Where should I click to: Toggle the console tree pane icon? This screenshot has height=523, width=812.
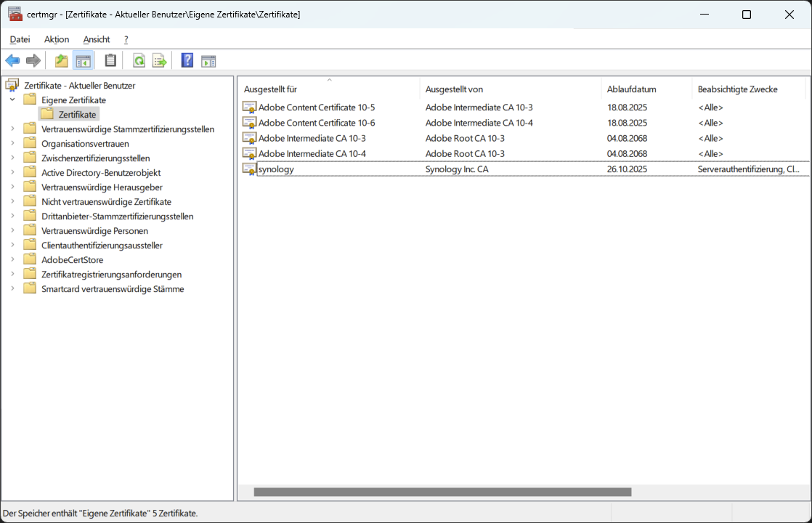84,60
